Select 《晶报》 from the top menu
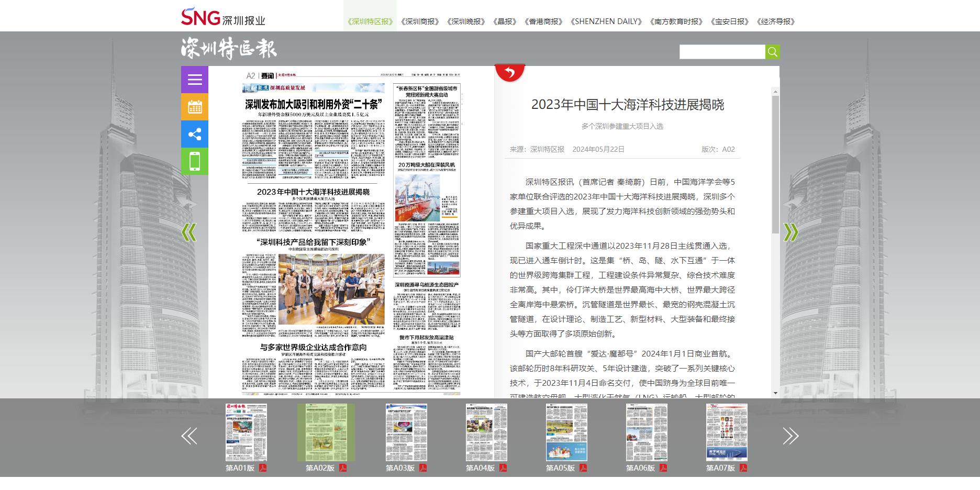The width and height of the screenshot is (980, 490). point(504,22)
